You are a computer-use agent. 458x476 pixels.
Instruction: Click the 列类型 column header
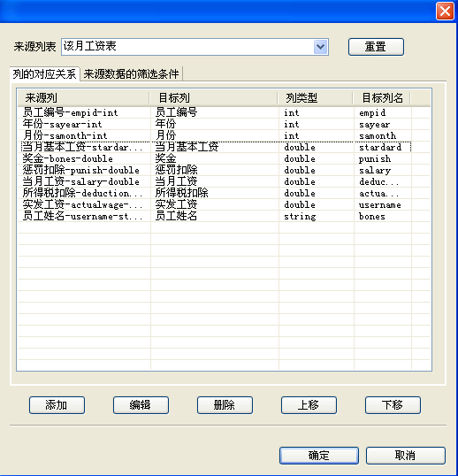[316, 97]
